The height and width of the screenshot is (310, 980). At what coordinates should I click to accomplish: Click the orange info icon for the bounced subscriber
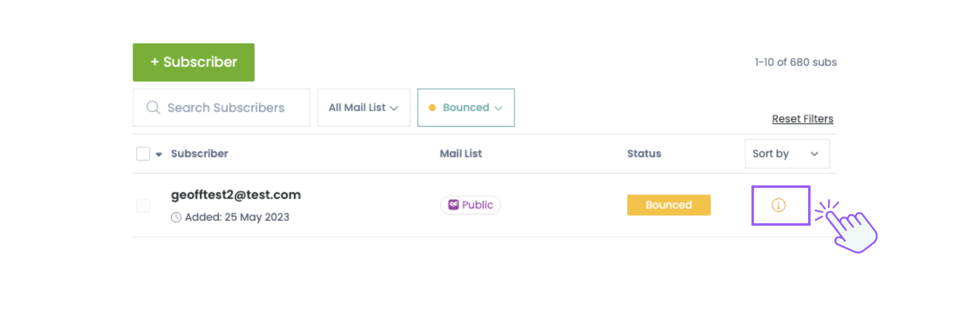click(x=778, y=205)
